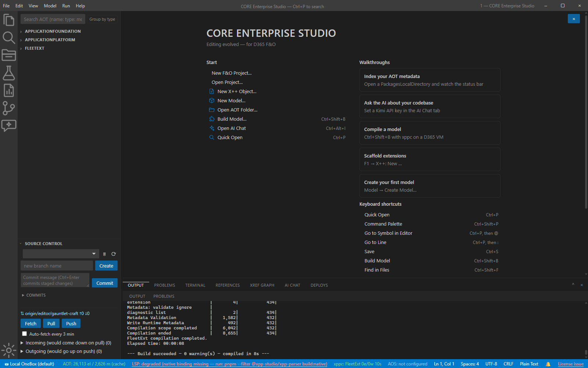Viewport: 588px width, 368px height.
Task: Click the Commit button
Action: pyautogui.click(x=105, y=283)
